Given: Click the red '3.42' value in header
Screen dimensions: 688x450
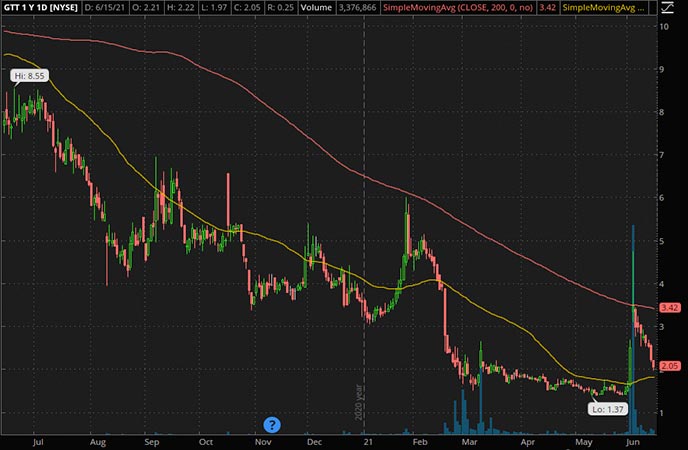Looking at the screenshot, I should click(x=548, y=7).
